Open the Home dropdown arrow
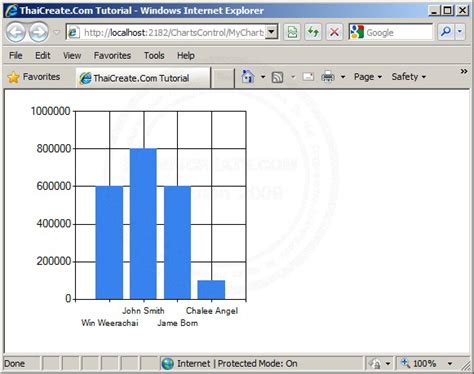The width and height of the screenshot is (474, 374). (x=263, y=77)
